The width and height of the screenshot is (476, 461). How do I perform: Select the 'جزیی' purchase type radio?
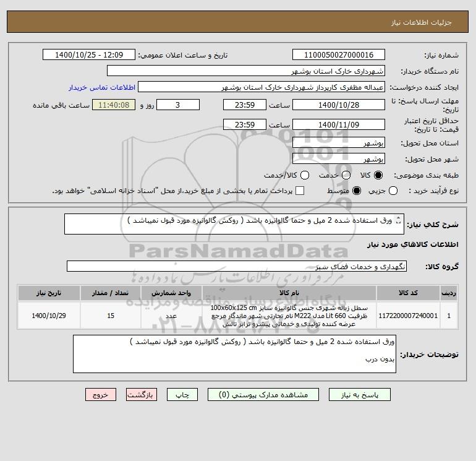(393, 191)
